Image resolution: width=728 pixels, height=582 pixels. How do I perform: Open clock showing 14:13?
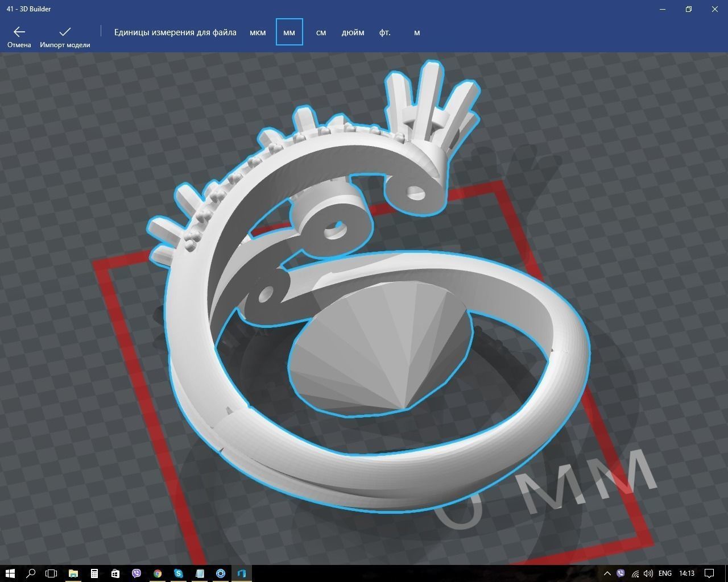click(687, 573)
